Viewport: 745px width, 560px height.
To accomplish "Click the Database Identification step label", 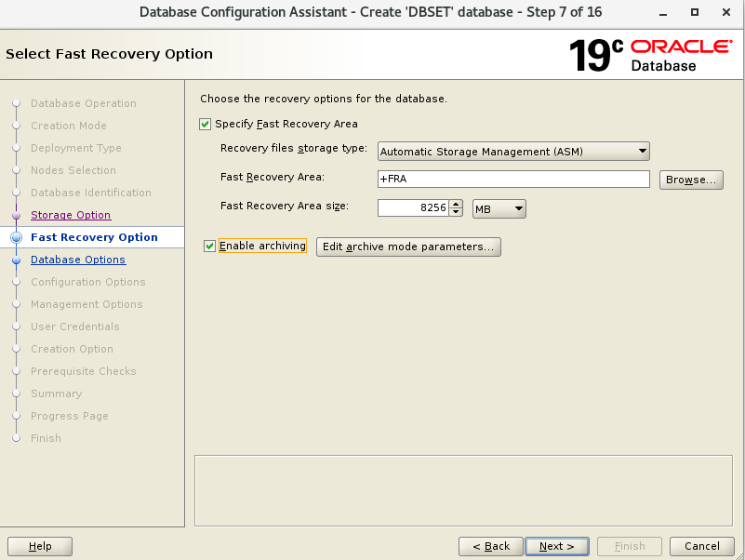I will tap(91, 193).
